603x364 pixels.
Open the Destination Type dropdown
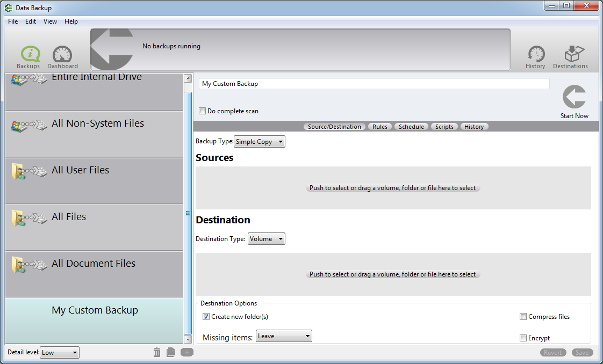tap(266, 238)
